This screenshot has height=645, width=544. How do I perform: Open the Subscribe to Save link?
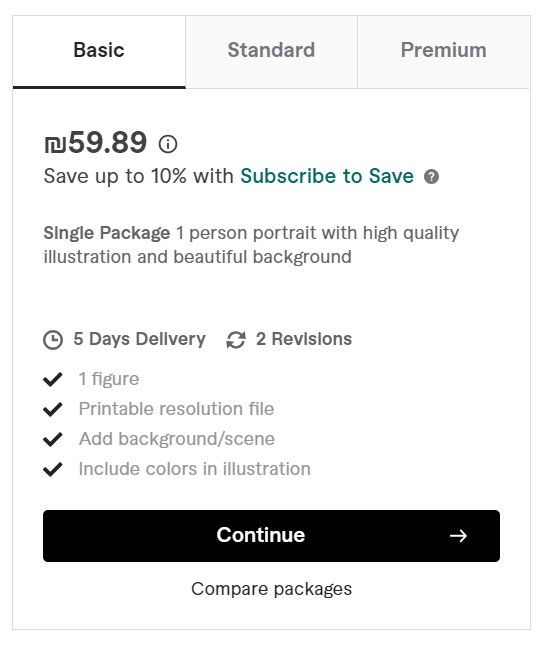click(327, 176)
